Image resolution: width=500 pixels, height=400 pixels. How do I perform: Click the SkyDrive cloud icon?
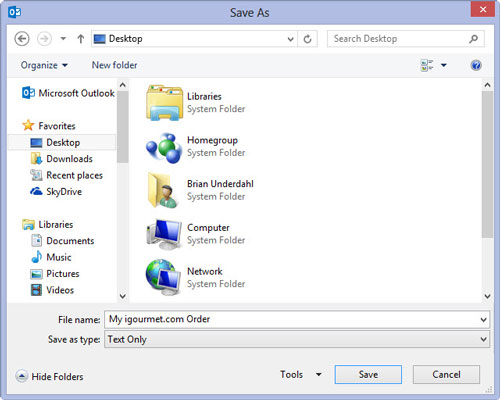tap(36, 191)
